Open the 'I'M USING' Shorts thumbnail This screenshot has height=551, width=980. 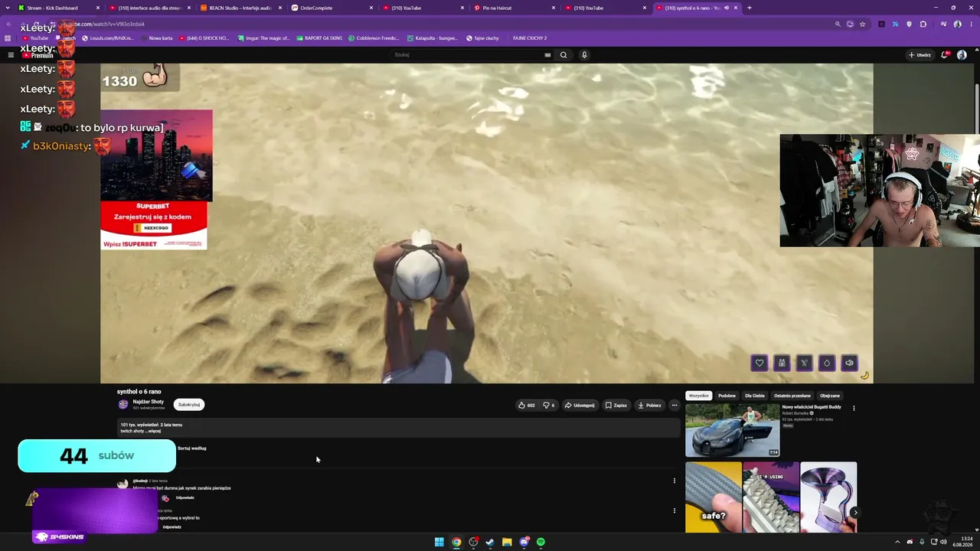pos(771,497)
